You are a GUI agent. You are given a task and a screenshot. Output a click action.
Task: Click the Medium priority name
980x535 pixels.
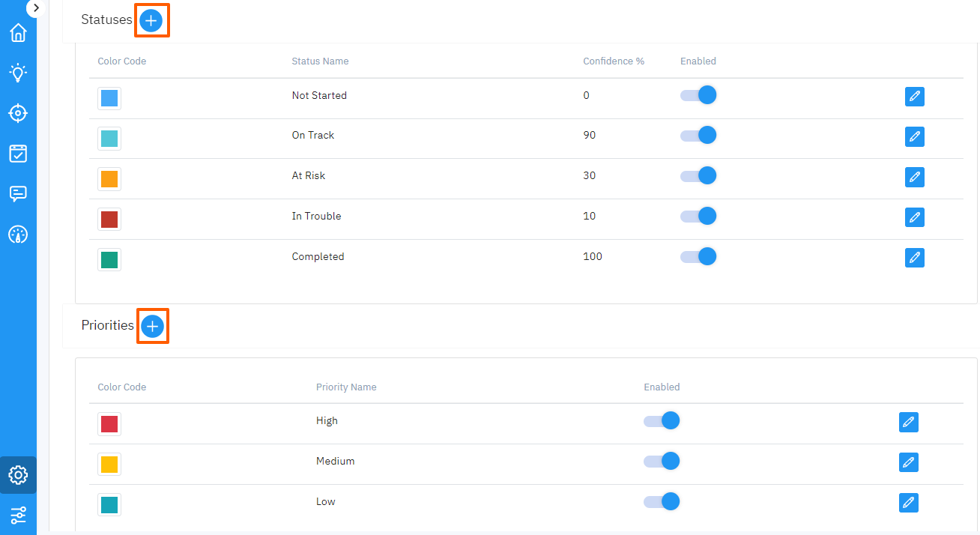[335, 462]
